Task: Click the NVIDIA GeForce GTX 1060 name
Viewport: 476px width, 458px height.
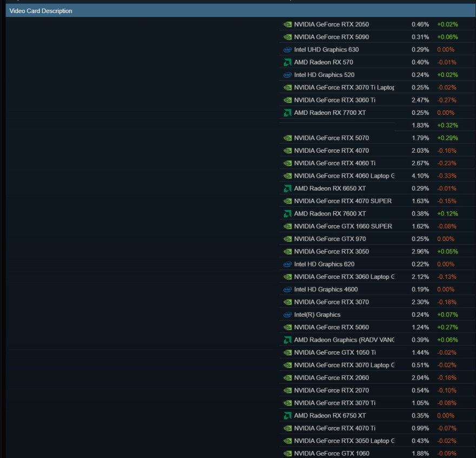Action: click(332, 454)
